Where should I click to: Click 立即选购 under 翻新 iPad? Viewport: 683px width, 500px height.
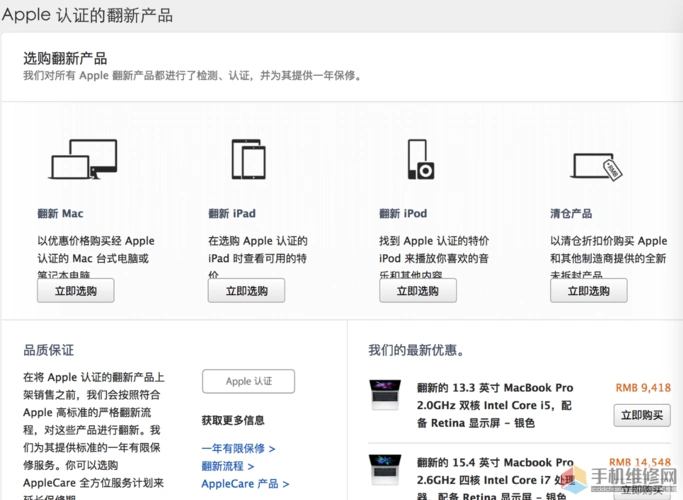click(x=247, y=291)
